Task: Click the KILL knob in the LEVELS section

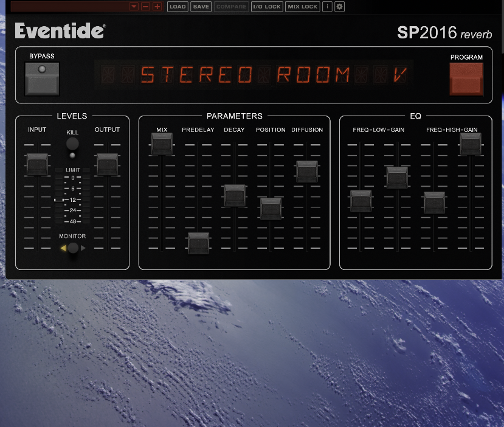Action: point(72,145)
